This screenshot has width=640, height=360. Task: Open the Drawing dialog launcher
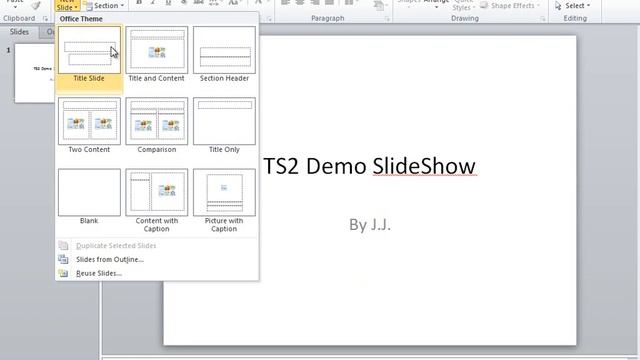click(x=543, y=18)
